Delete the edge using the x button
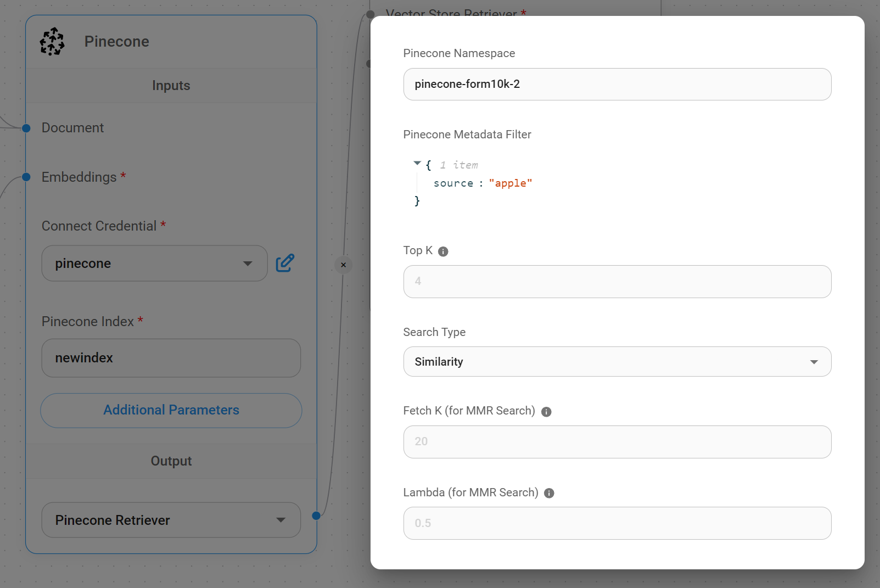880x588 pixels. (x=344, y=265)
